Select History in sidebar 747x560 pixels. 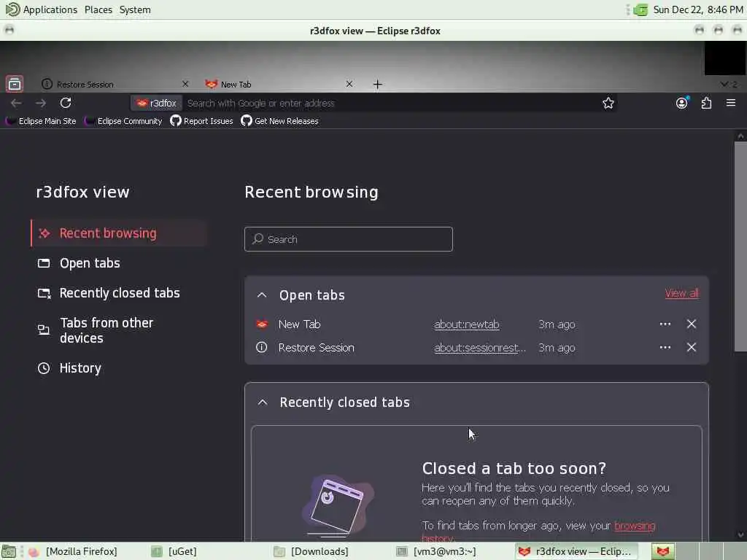[119, 368]
